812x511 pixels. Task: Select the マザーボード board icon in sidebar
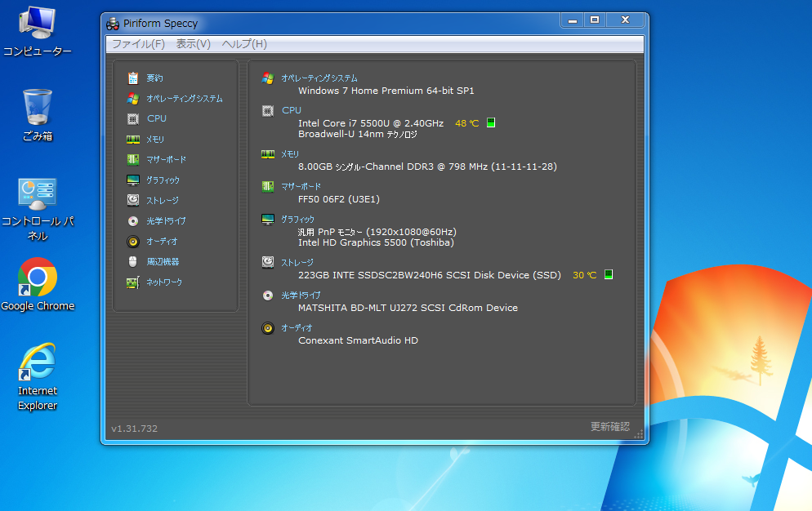133,159
